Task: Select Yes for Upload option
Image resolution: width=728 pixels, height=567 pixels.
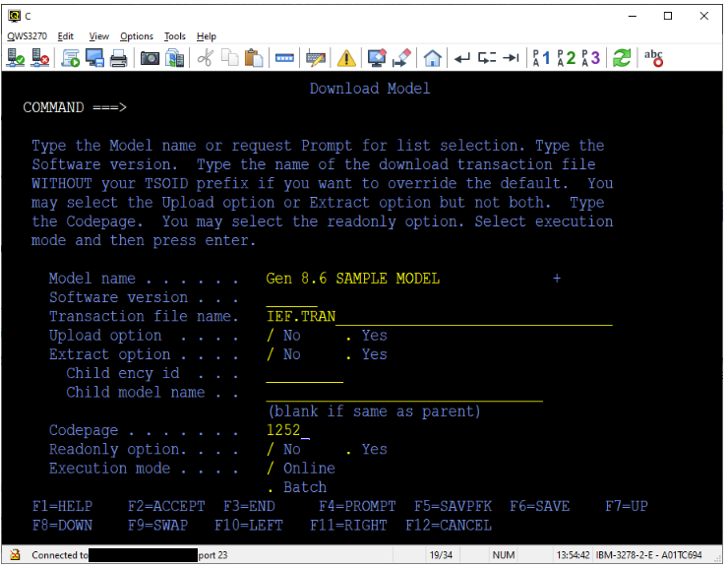Action: click(x=349, y=336)
